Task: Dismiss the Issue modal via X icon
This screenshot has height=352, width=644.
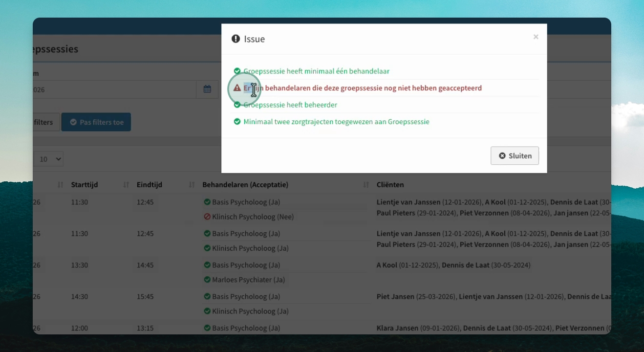Action: point(536,37)
